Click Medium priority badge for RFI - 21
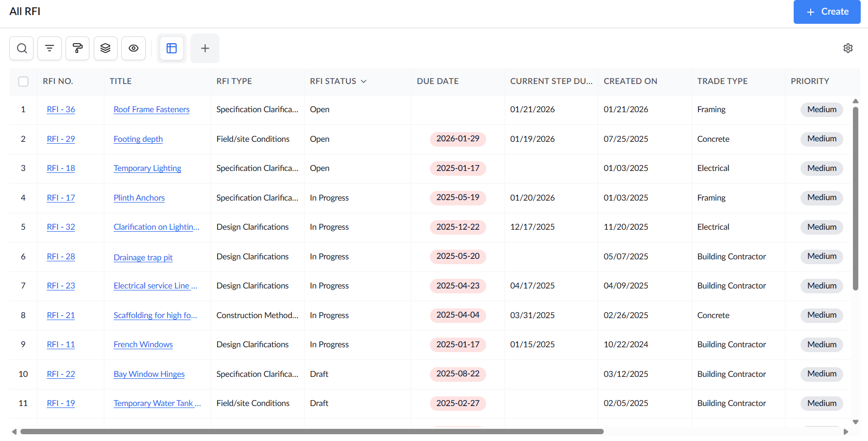The width and height of the screenshot is (868, 441). click(822, 315)
